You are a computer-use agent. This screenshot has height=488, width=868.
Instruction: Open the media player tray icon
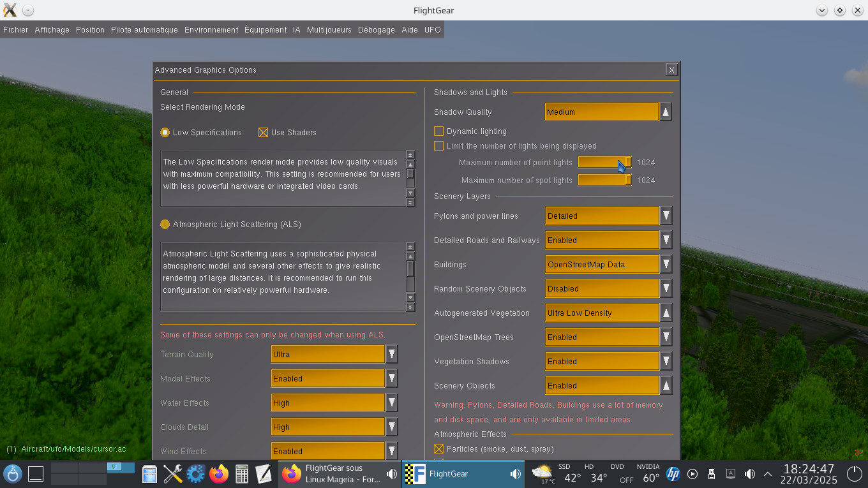tap(692, 474)
